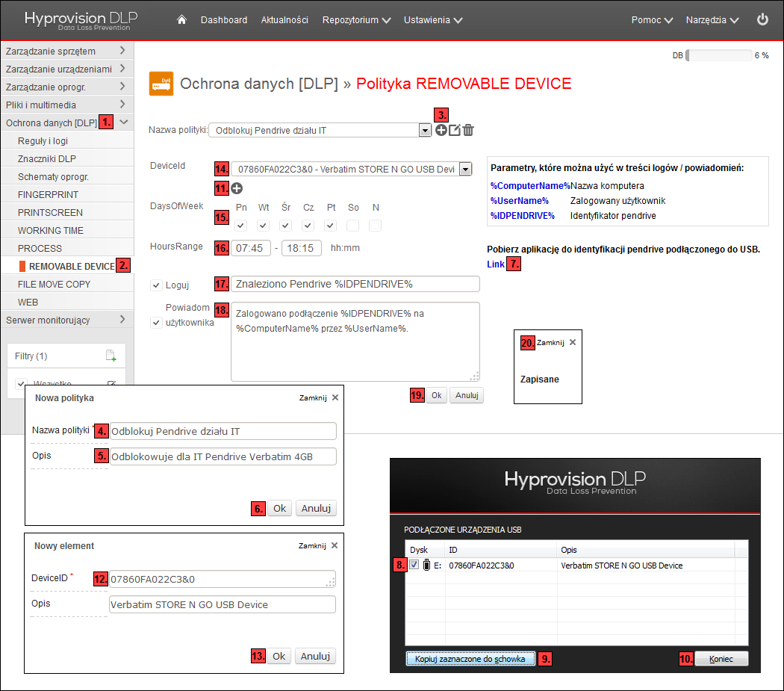Select Znaczniki DLP sidebar item

coord(67,158)
